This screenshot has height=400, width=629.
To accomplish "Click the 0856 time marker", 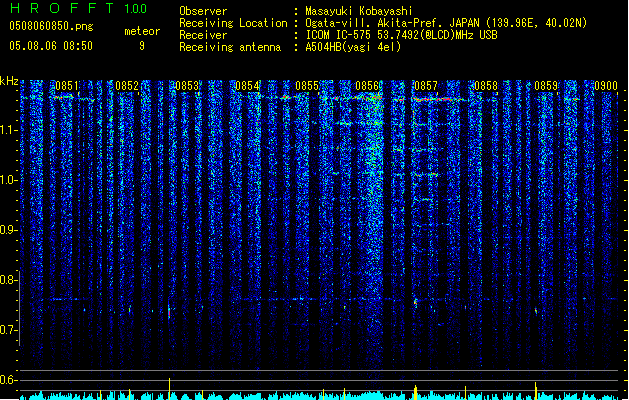I will click(x=367, y=85).
